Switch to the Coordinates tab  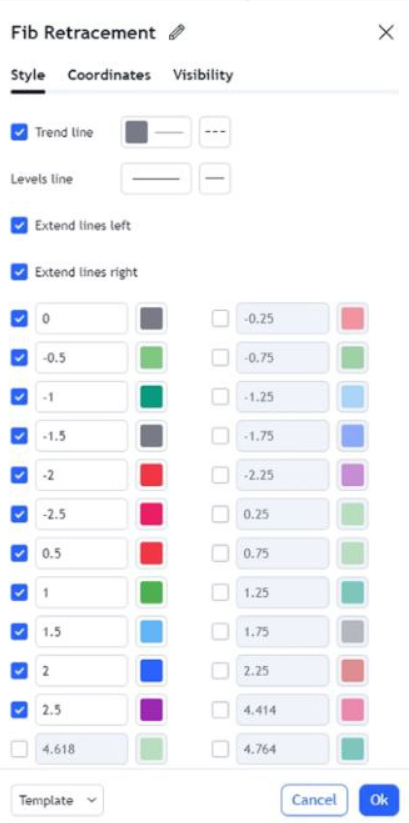(x=109, y=75)
